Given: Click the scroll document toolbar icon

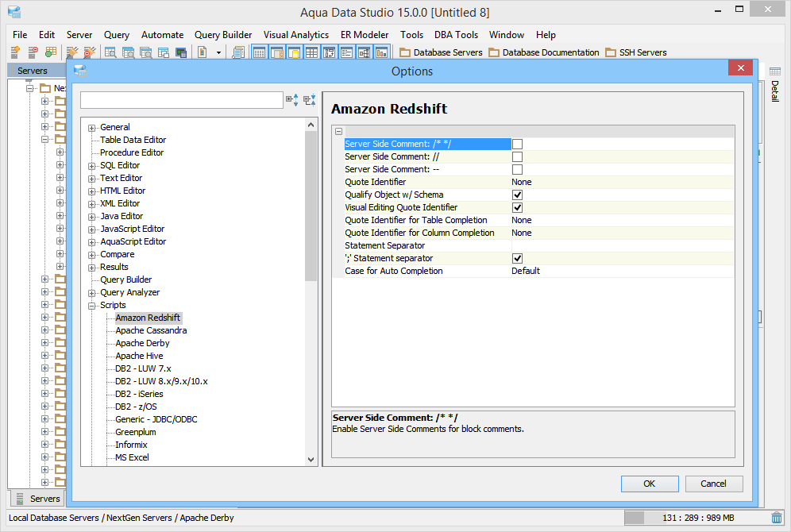Looking at the screenshot, I should click(238, 52).
